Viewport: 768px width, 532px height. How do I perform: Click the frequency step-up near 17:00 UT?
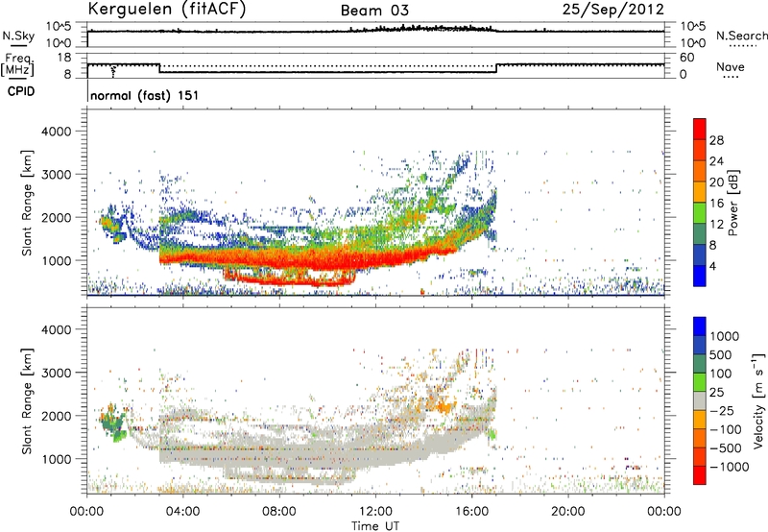pyautogui.click(x=496, y=68)
